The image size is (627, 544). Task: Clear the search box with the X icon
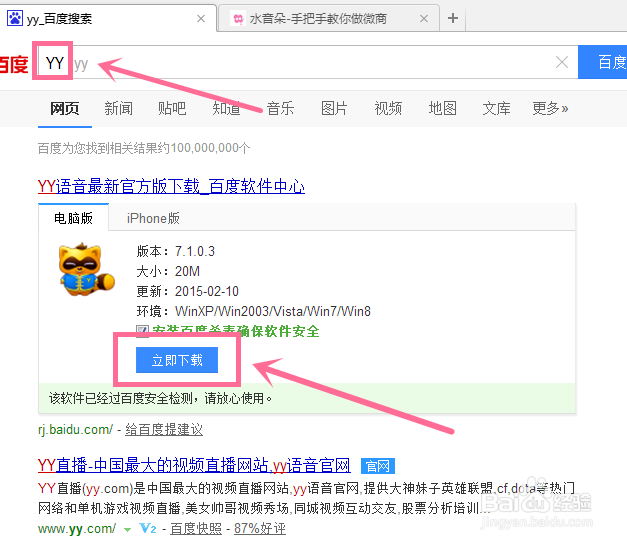(562, 62)
